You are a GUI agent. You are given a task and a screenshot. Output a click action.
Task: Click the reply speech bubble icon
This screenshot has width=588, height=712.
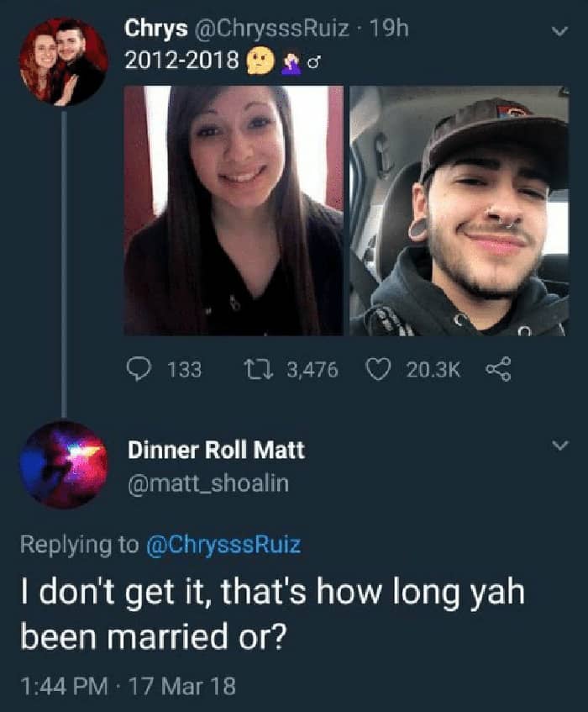click(x=139, y=369)
